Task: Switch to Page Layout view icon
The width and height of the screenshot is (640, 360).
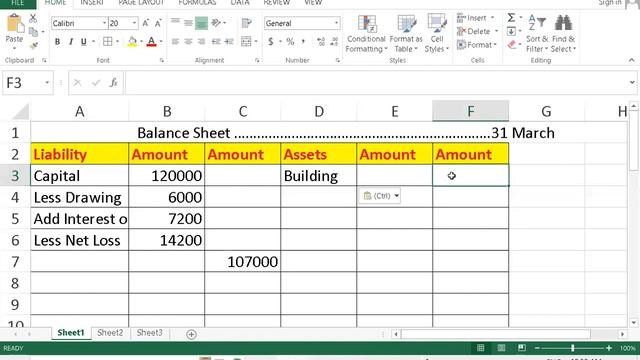Action: [501, 348]
